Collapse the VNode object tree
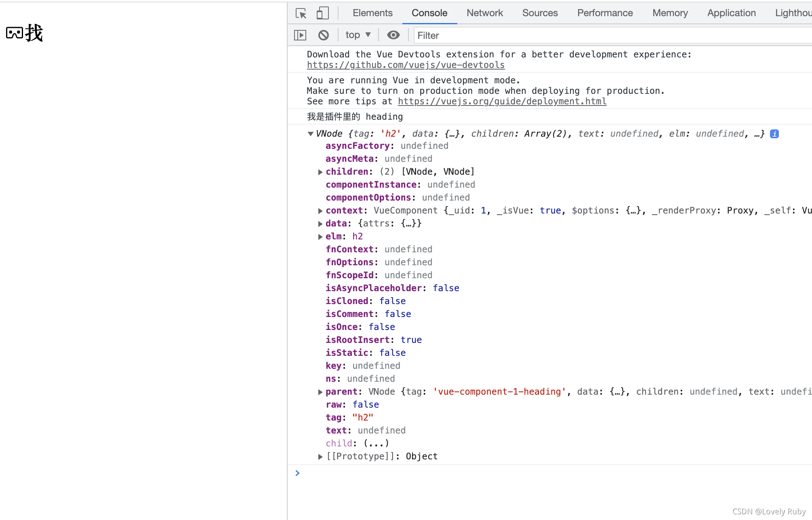The image size is (812, 520). coord(311,134)
